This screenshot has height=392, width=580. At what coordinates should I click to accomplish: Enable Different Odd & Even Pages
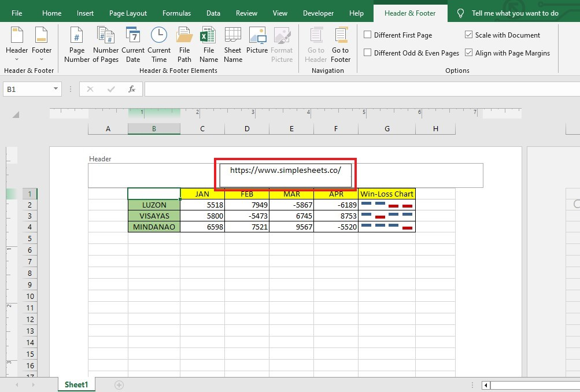[368, 53]
